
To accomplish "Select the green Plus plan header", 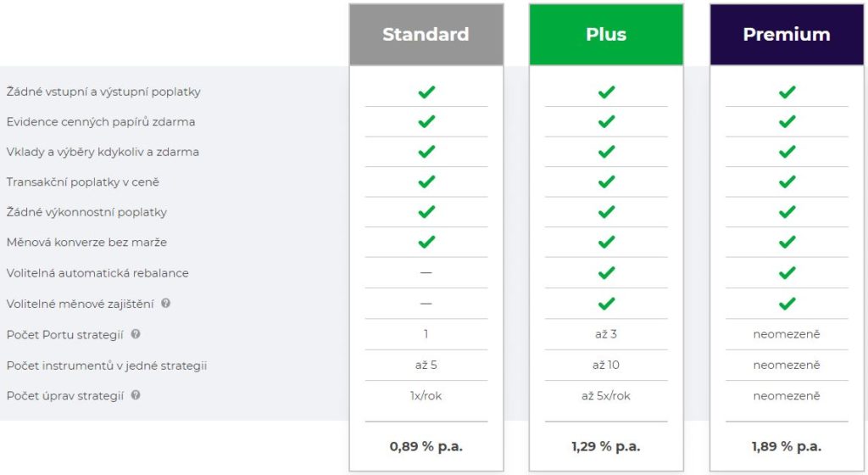I will click(606, 34).
